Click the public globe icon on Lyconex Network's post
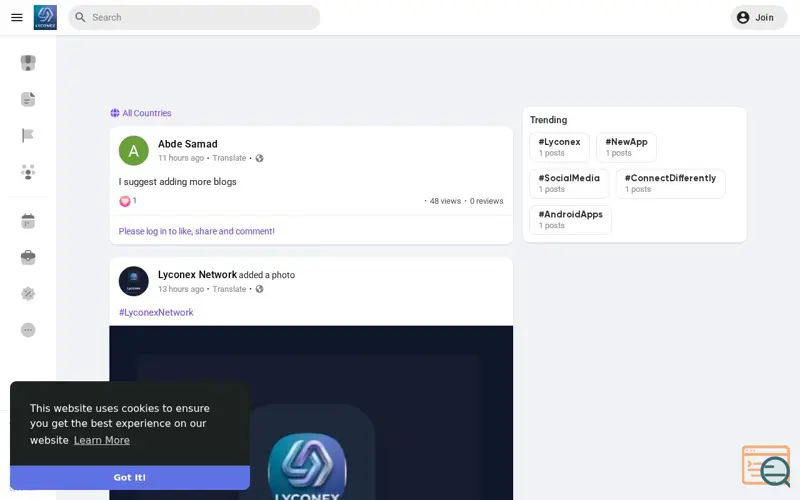This screenshot has height=500, width=800. point(259,289)
